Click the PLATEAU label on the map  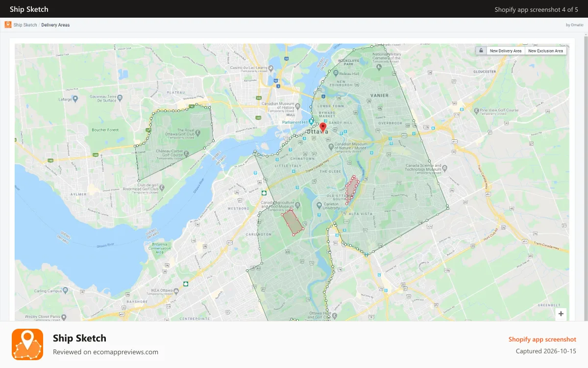pyautogui.click(x=175, y=92)
